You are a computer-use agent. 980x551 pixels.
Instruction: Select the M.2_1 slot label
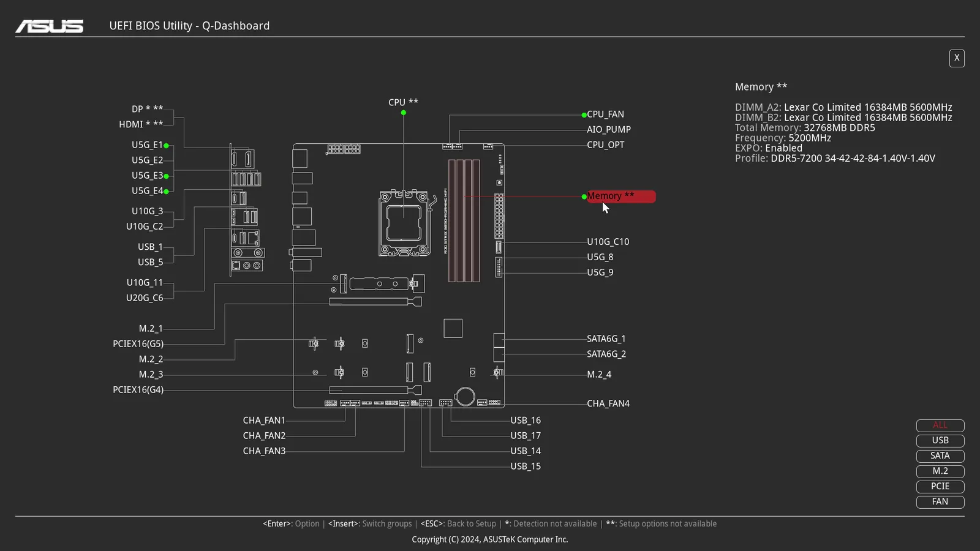(x=151, y=329)
